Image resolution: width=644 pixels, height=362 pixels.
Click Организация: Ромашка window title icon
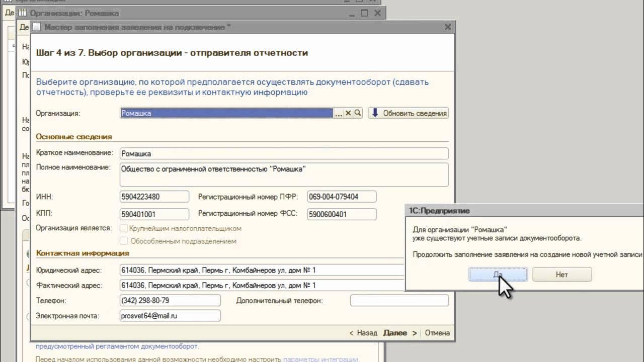[x=22, y=13]
